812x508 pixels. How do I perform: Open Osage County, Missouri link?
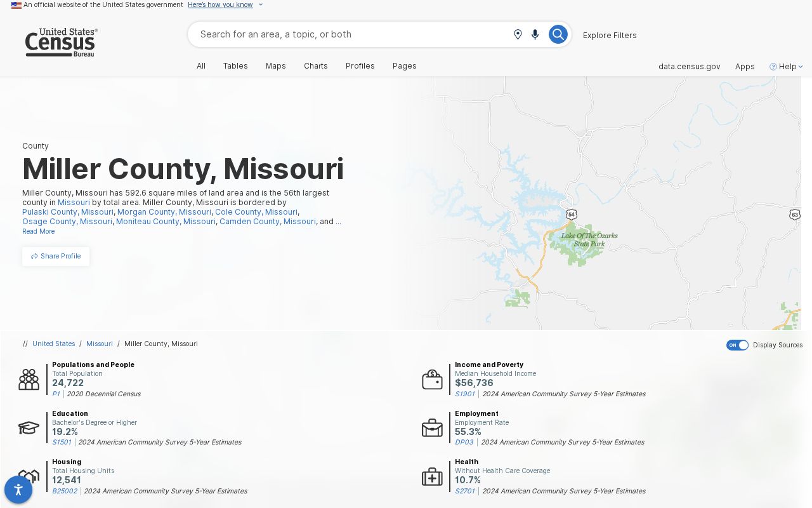67,222
